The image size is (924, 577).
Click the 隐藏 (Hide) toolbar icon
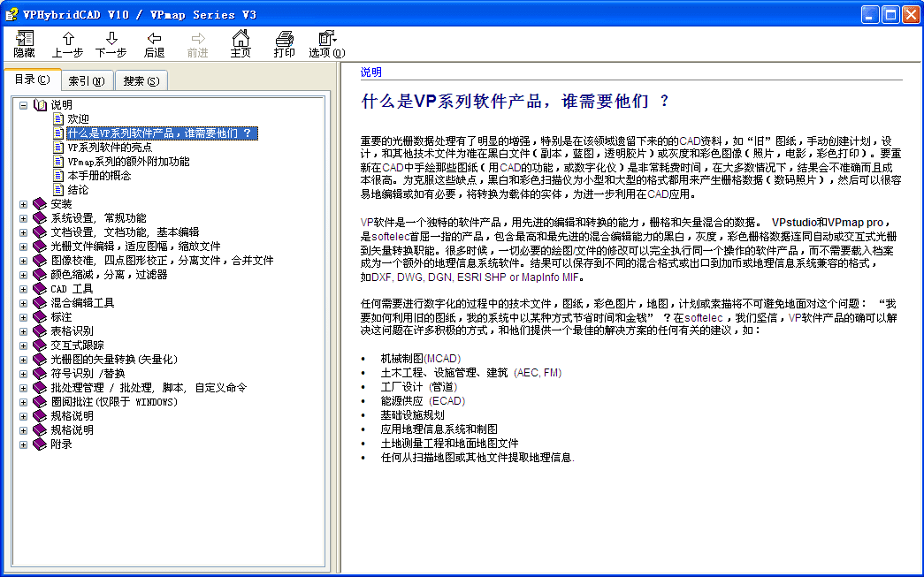pos(24,39)
